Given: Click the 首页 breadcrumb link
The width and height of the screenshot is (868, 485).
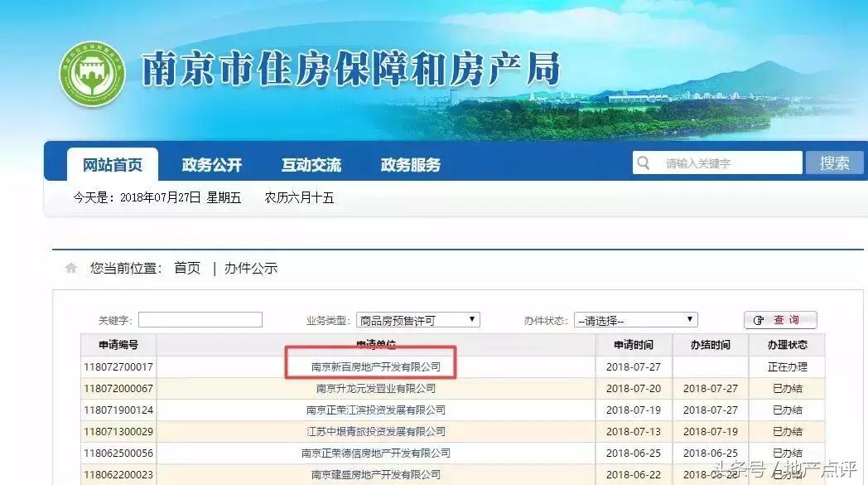Looking at the screenshot, I should click(186, 268).
